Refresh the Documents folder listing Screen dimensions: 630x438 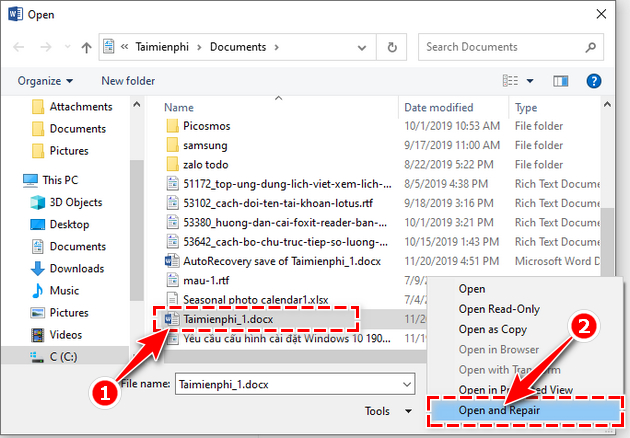pos(392,47)
